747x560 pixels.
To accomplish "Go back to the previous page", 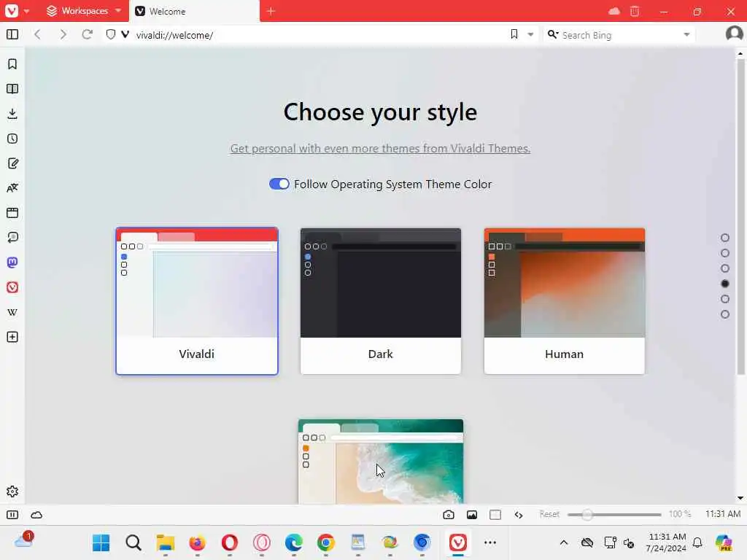I will click(38, 34).
